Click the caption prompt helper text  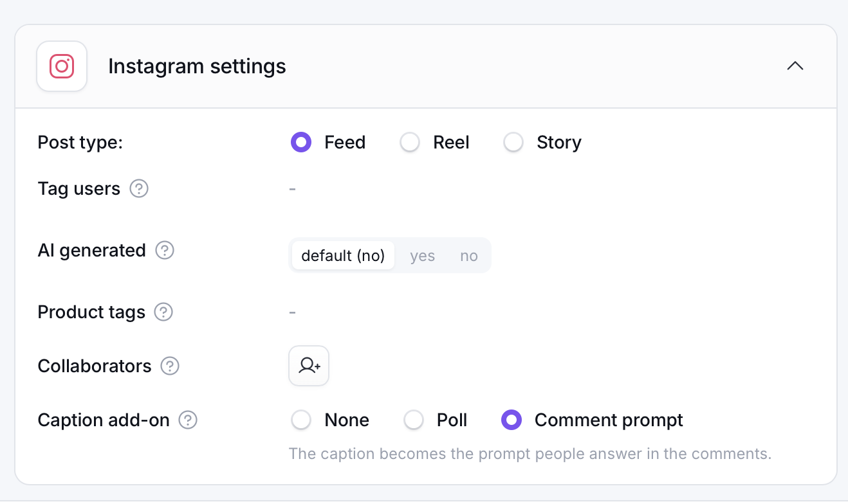(x=530, y=454)
